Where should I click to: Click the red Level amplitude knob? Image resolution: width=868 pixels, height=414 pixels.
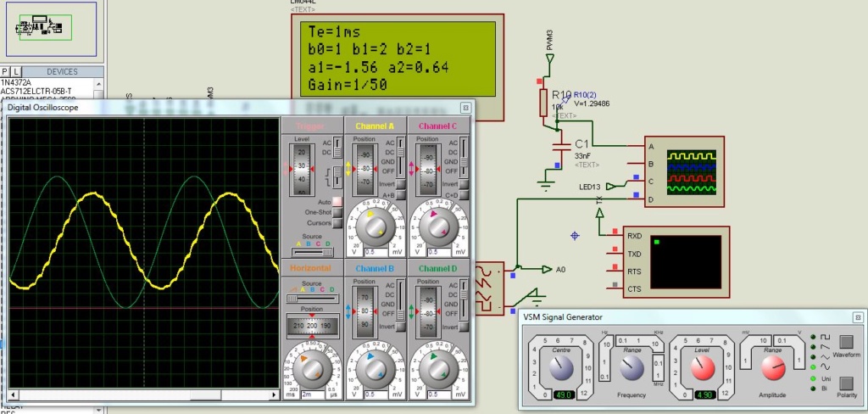pos(703,367)
